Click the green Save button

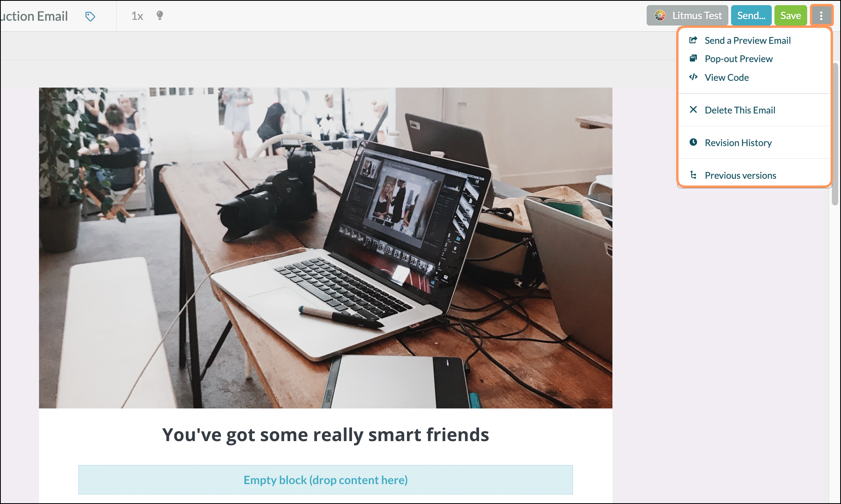click(x=790, y=16)
